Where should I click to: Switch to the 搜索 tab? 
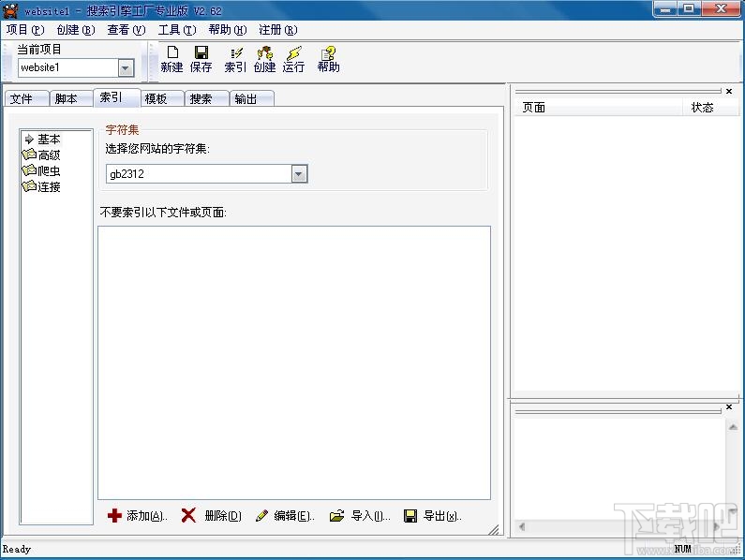207,98
